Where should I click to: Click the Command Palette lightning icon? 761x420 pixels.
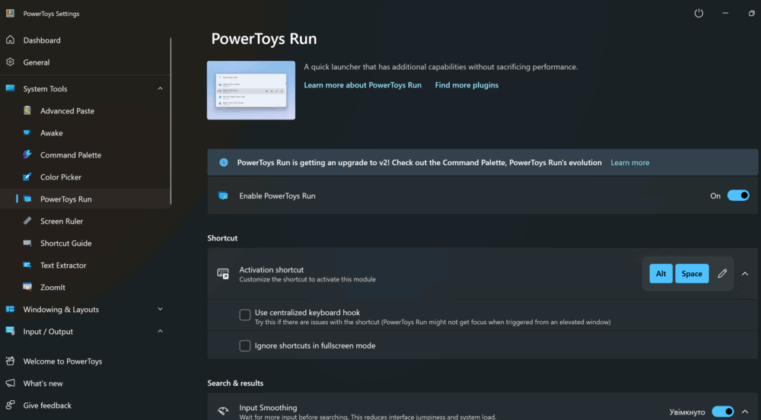27,155
